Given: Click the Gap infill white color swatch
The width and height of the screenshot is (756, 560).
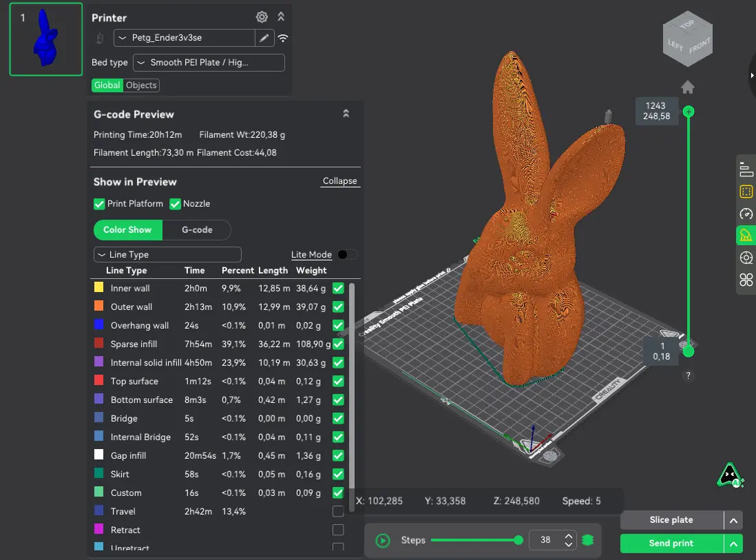Looking at the screenshot, I should [99, 455].
